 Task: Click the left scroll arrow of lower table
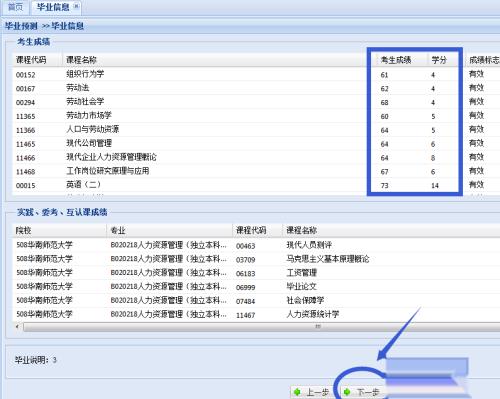pyautogui.click(x=17, y=326)
